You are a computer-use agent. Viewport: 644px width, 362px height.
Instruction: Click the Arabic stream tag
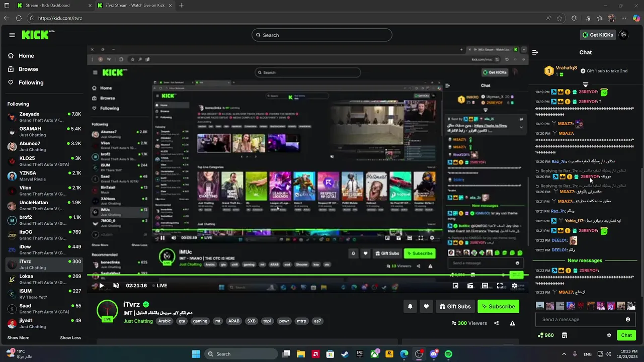[x=165, y=321]
